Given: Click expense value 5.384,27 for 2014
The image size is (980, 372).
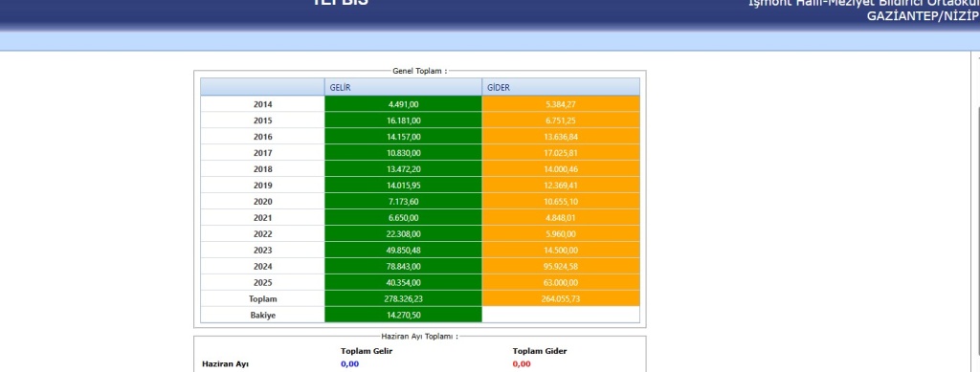Looking at the screenshot, I should coord(561,104).
